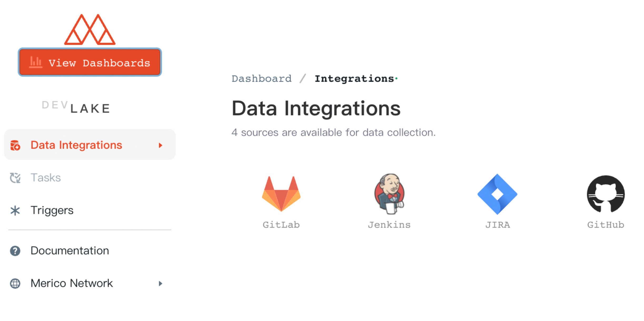The width and height of the screenshot is (644, 321).
Task: Open the Tasks menu item
Action: (x=46, y=178)
